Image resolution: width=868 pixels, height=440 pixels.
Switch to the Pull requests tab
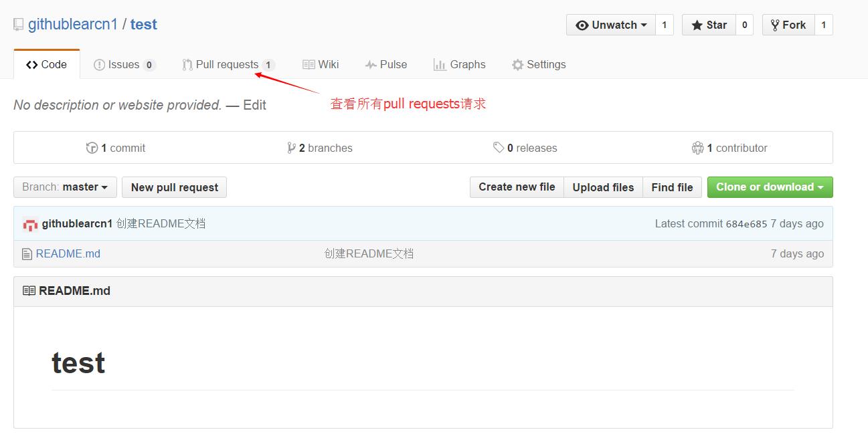229,64
